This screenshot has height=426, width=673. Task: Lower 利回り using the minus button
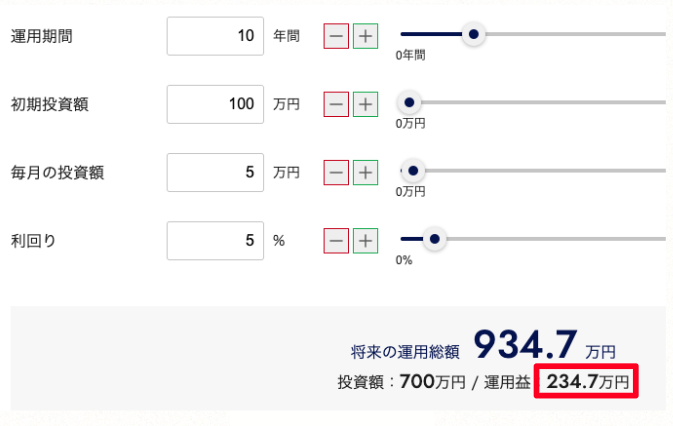click(336, 240)
